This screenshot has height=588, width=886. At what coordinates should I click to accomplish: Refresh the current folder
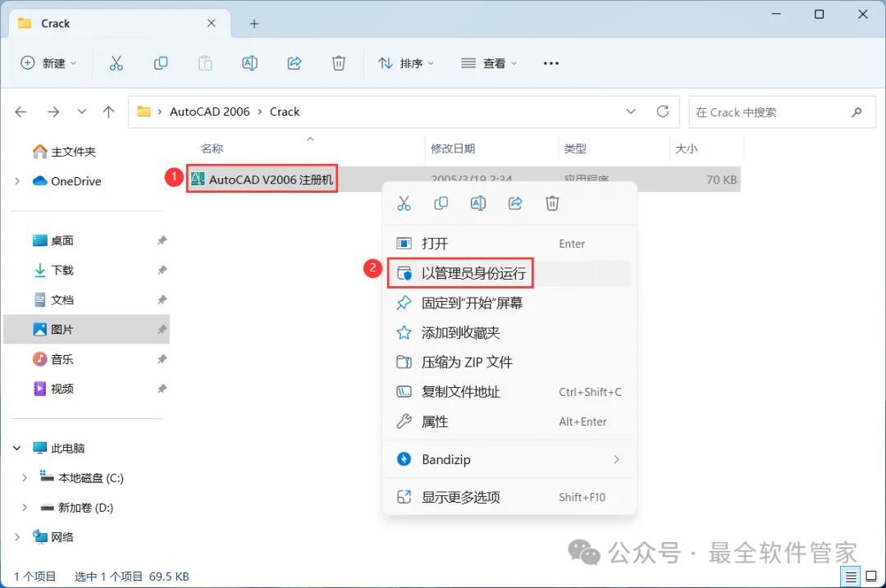coord(663,112)
